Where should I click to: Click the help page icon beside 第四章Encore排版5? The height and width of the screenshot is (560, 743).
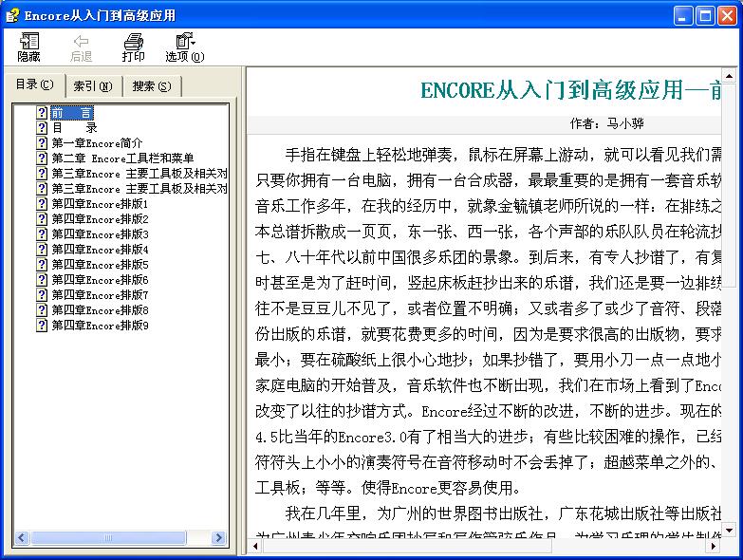click(42, 265)
